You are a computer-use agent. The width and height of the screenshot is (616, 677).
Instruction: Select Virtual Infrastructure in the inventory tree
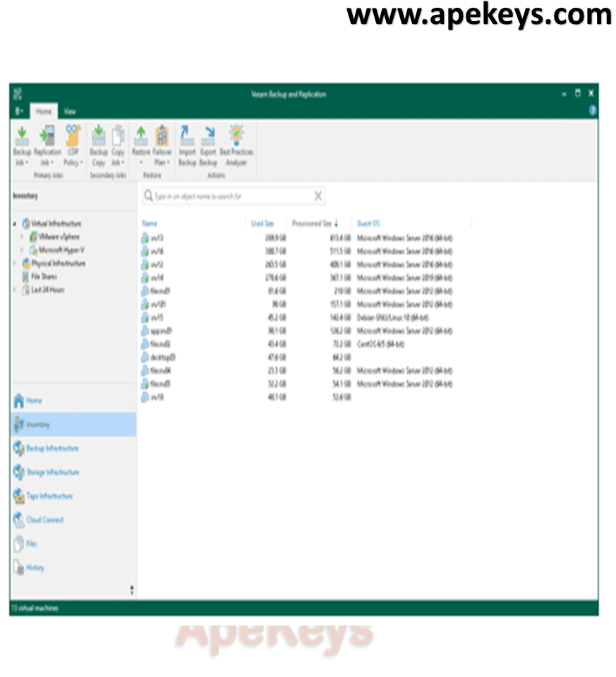click(52, 224)
